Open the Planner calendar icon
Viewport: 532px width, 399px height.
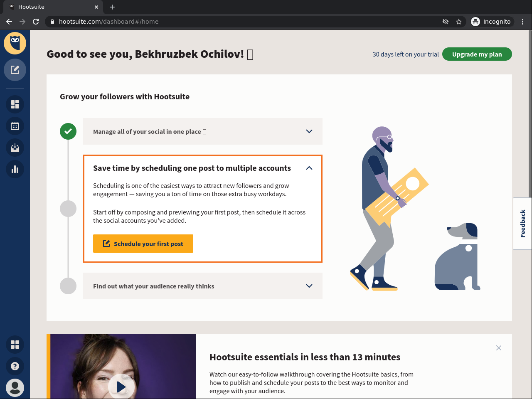(x=15, y=126)
